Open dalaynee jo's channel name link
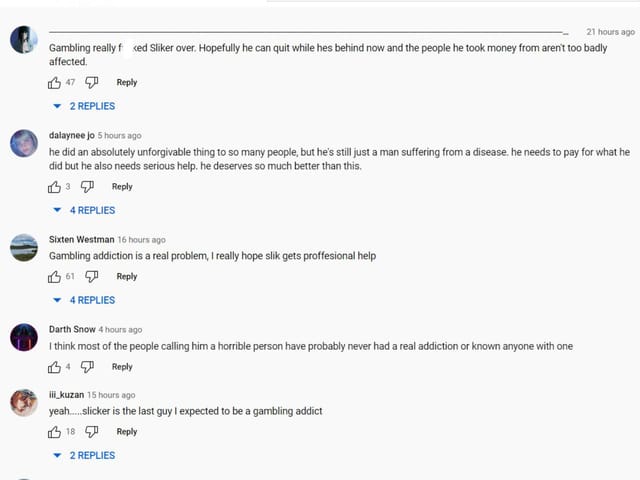The width and height of the screenshot is (640, 480). pyautogui.click(x=71, y=135)
